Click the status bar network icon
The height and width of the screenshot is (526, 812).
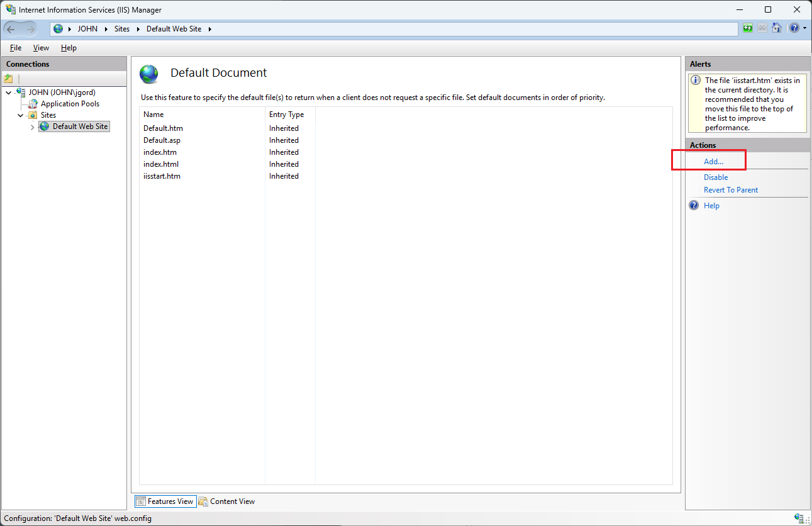click(799, 518)
